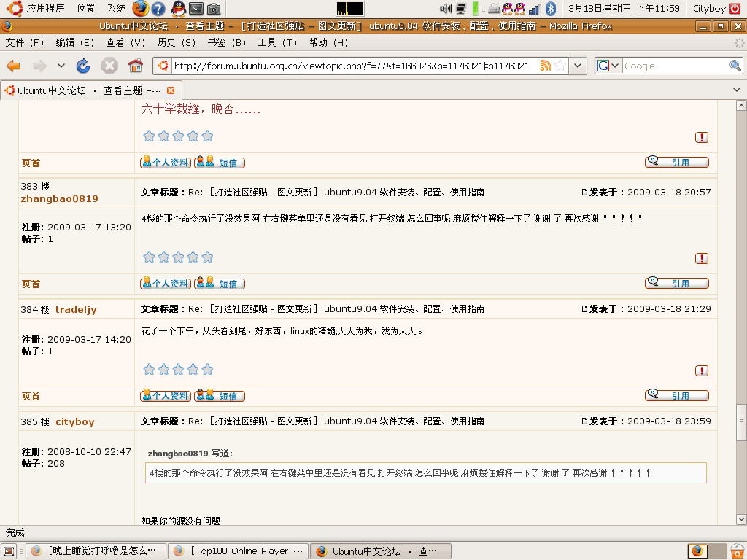The width and height of the screenshot is (747, 560).
Task: Launch the QQ penguin panel launcher
Action: point(178,8)
